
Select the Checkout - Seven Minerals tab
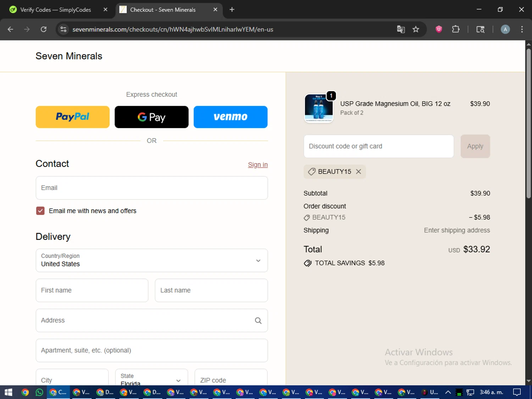coord(163,10)
